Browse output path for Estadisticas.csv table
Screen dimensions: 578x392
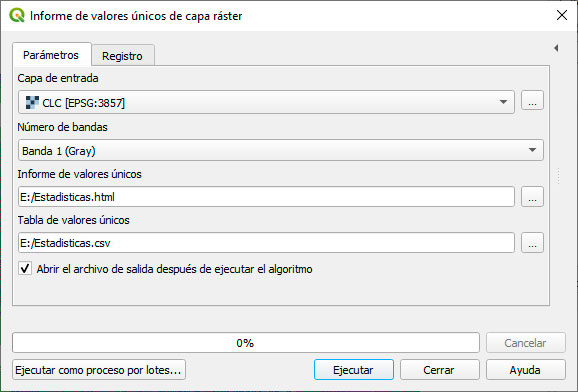tap(532, 243)
